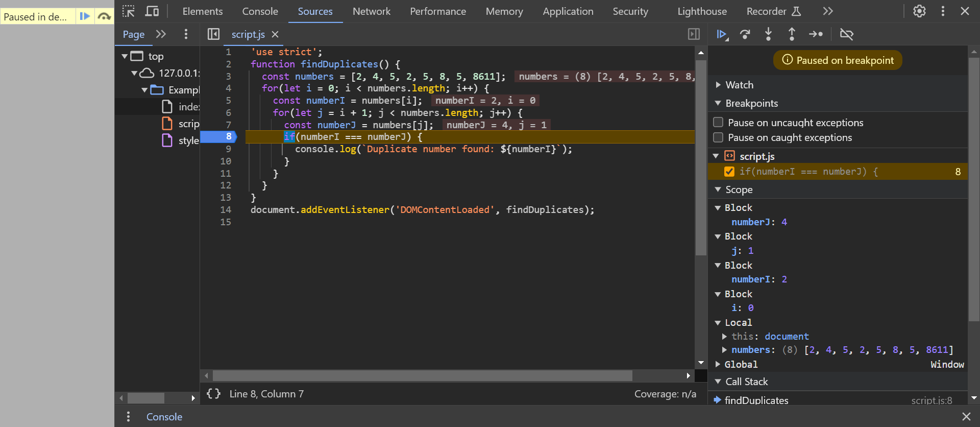Screen dimensions: 980x427
Task: Pretty print the script with braces icon
Action: [213, 394]
